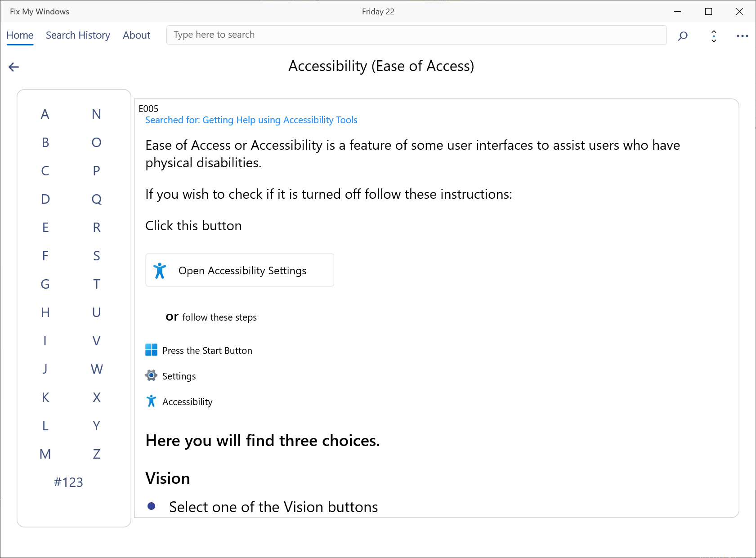Open the three-dots more options menu
Image resolution: width=756 pixels, height=558 pixels.
pos(742,36)
